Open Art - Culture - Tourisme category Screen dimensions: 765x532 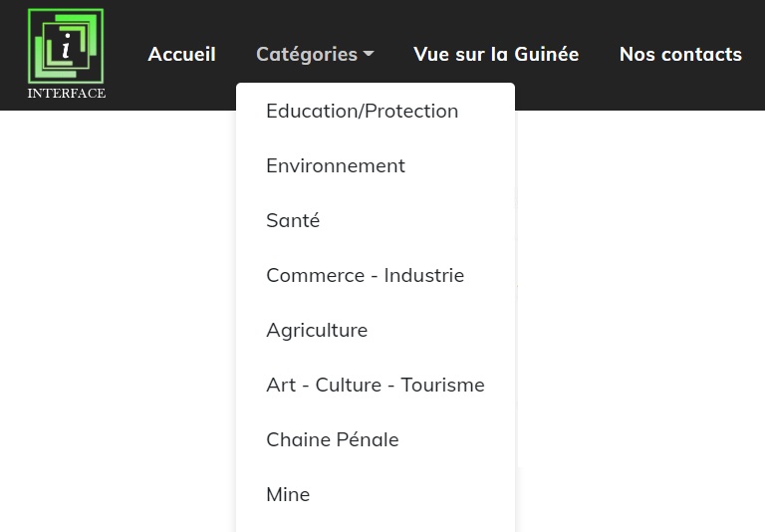[x=375, y=386]
